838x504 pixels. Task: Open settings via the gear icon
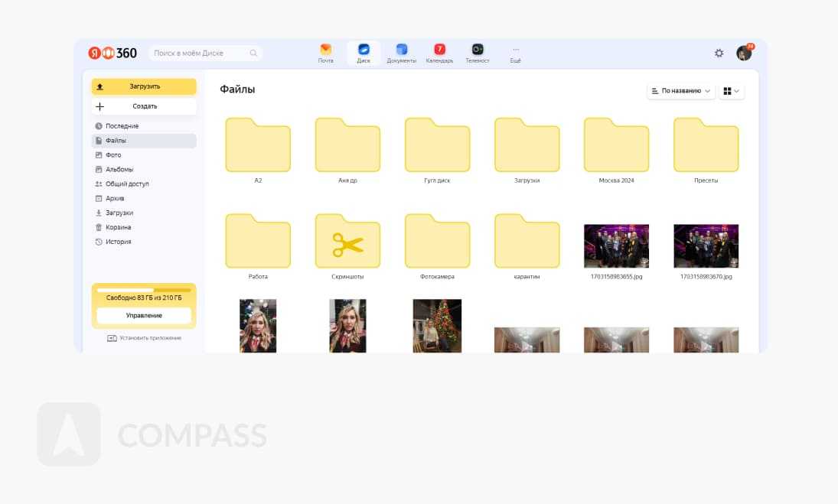(719, 53)
